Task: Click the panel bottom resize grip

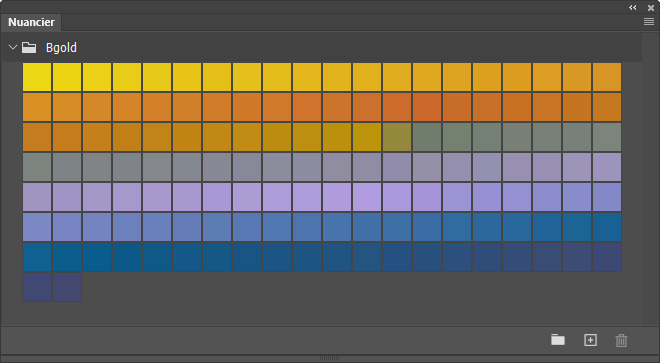Action: click(x=330, y=358)
